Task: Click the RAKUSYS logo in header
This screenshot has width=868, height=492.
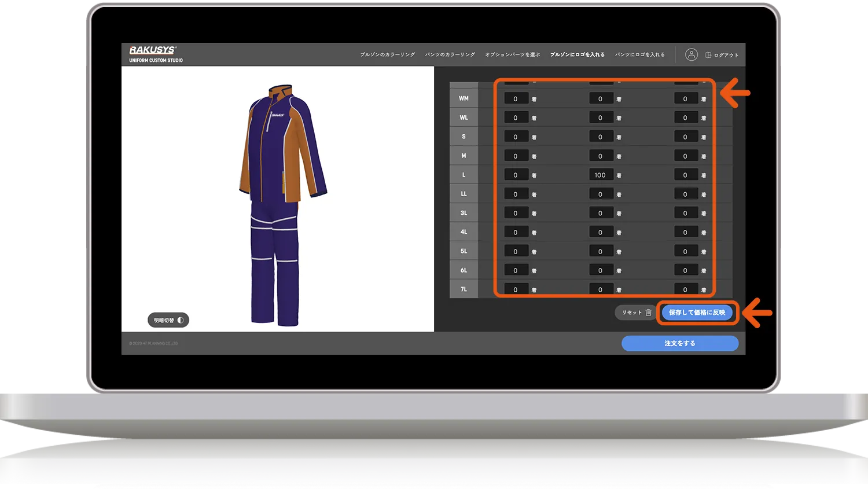Action: [153, 50]
